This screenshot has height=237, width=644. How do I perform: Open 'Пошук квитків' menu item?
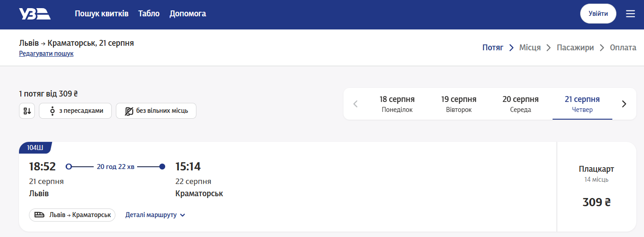coord(101,14)
